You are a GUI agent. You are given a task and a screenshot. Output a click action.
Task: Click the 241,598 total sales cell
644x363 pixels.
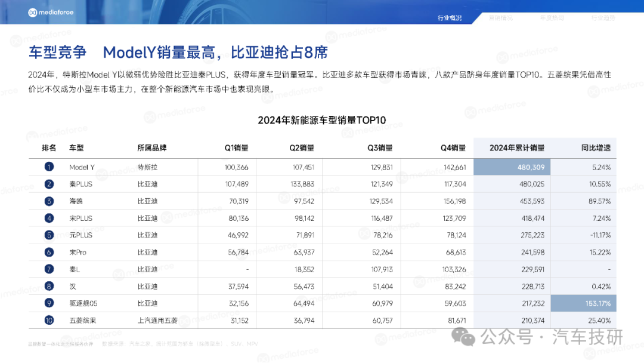532,253
